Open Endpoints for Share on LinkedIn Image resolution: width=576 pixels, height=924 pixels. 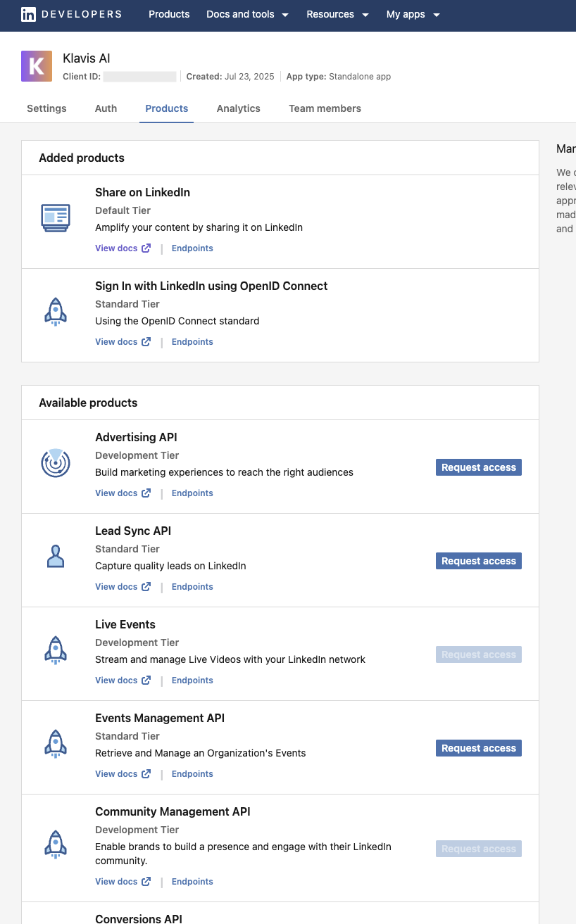(192, 248)
